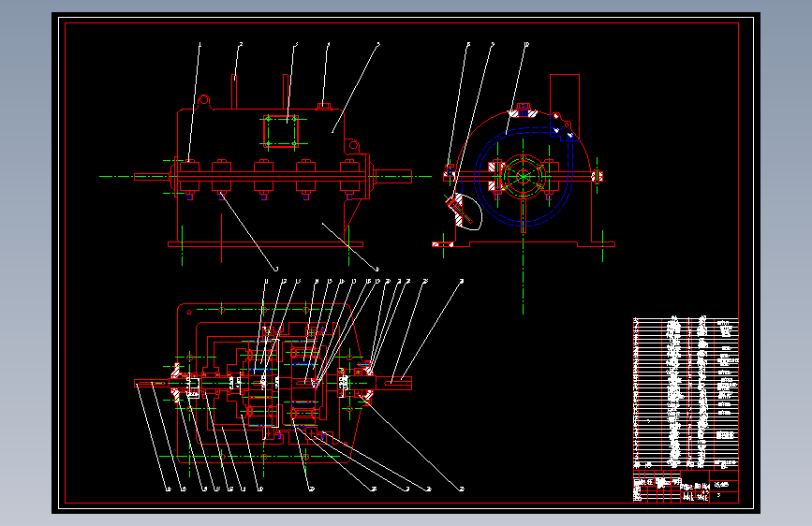Select the top plug of the side-view housing

[x=523, y=110]
